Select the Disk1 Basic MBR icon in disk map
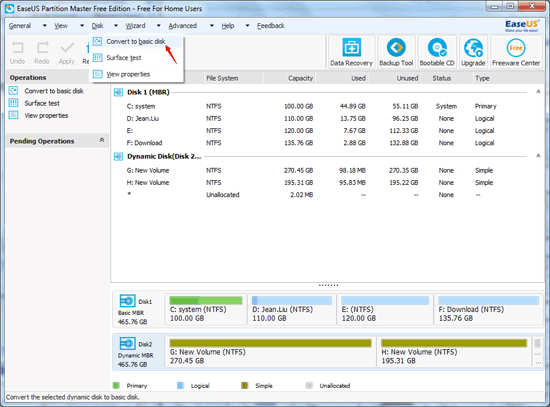Viewport: 550px width, 407px height. pyautogui.click(x=127, y=301)
